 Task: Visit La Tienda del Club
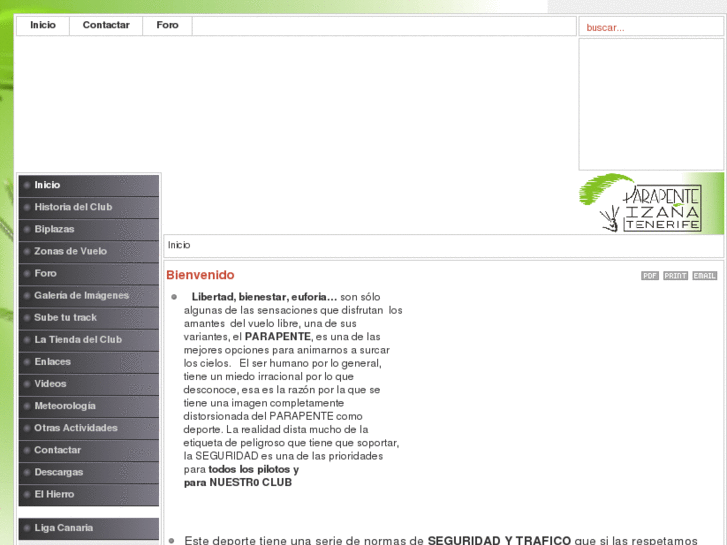coord(89,340)
